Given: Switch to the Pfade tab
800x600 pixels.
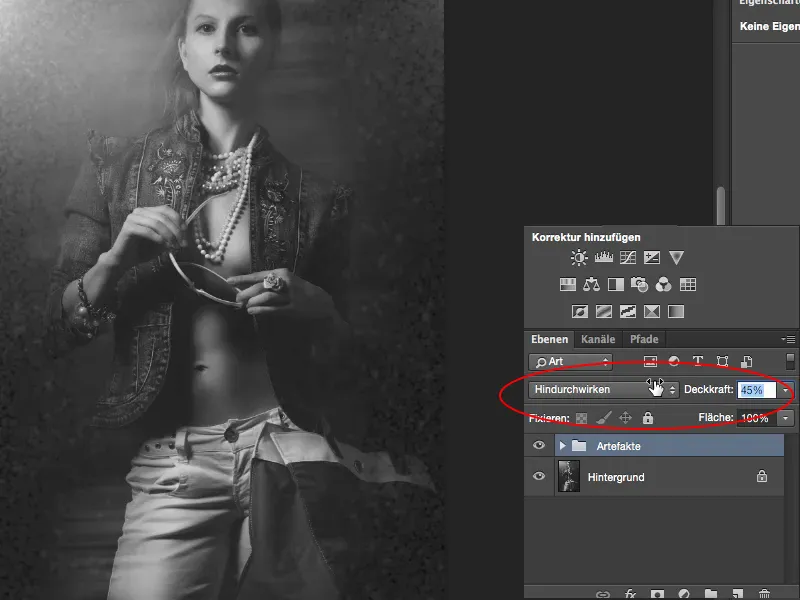Looking at the screenshot, I should pos(644,339).
